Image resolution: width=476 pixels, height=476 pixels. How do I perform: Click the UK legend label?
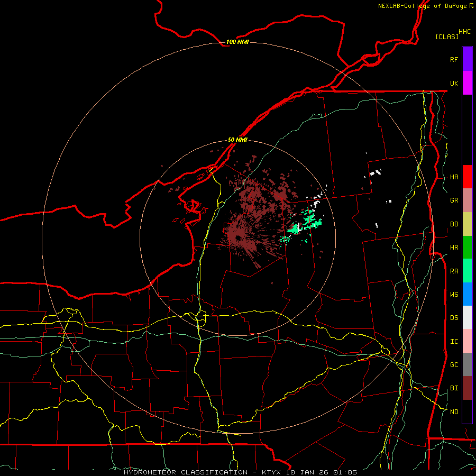pyautogui.click(x=454, y=83)
